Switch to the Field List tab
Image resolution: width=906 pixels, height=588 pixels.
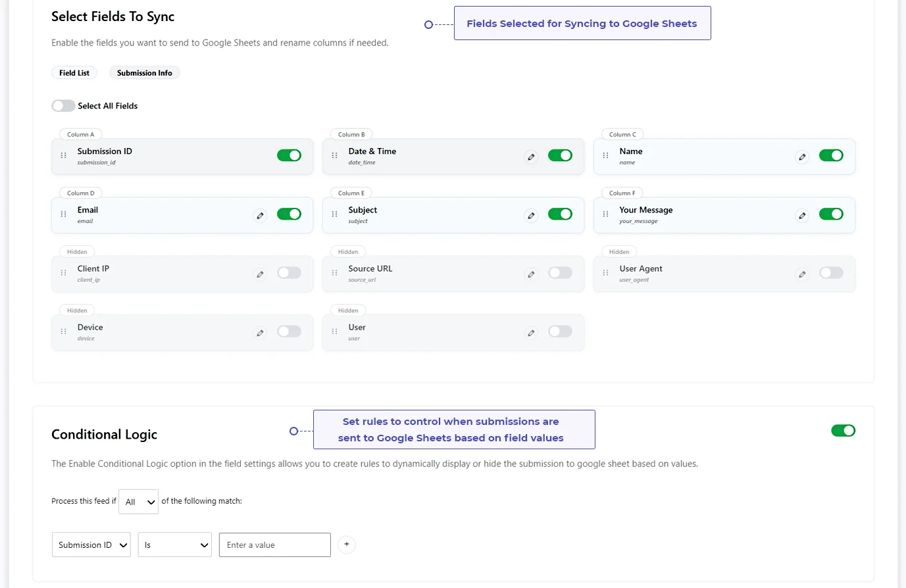pyautogui.click(x=74, y=73)
